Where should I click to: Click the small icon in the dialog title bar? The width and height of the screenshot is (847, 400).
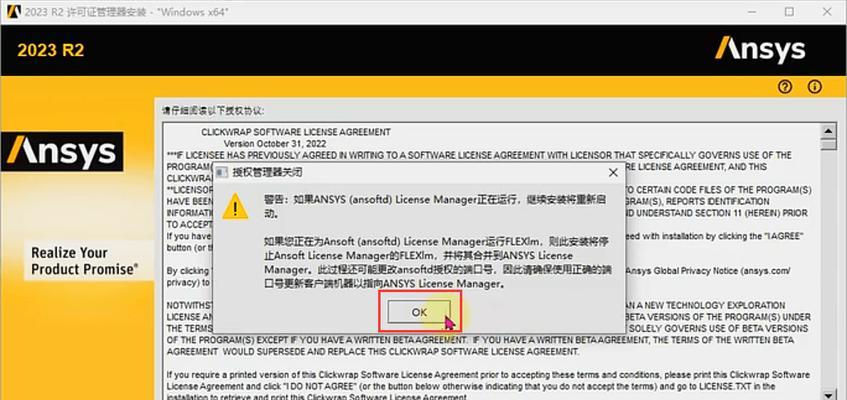(221, 173)
